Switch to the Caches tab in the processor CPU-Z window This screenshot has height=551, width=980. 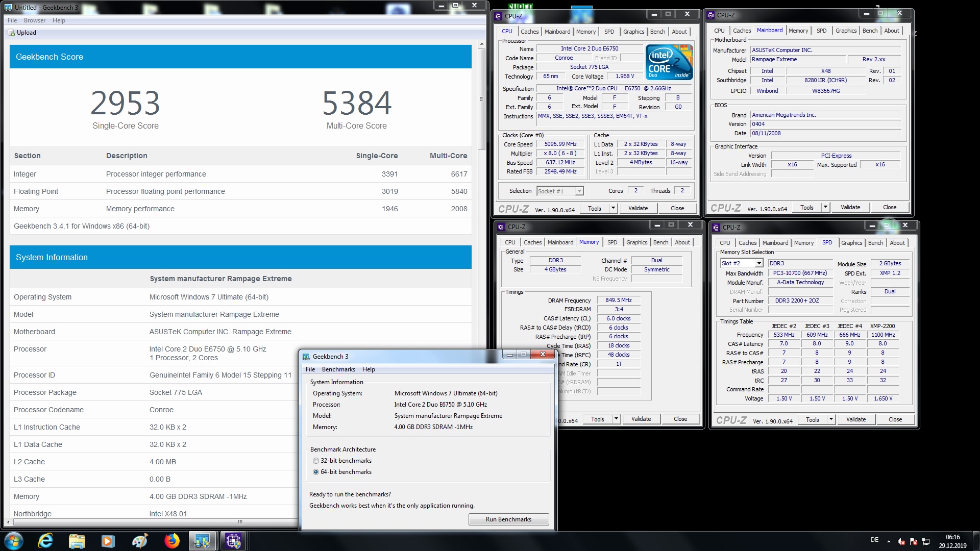click(x=529, y=32)
